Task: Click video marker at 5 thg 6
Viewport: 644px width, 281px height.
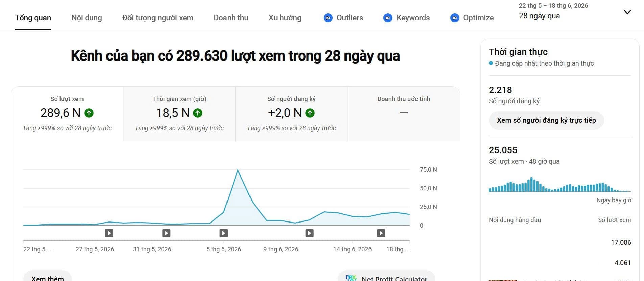Action: [223, 233]
